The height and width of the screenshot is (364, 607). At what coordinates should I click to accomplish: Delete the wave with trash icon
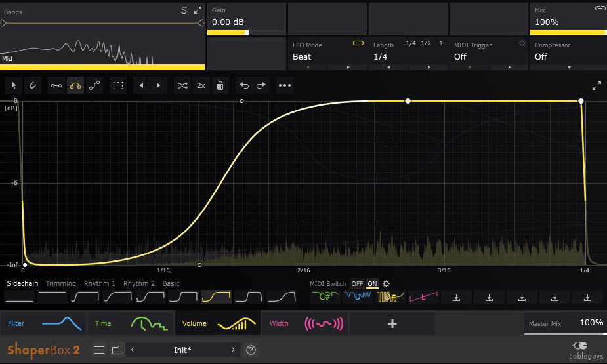pyautogui.click(x=220, y=85)
